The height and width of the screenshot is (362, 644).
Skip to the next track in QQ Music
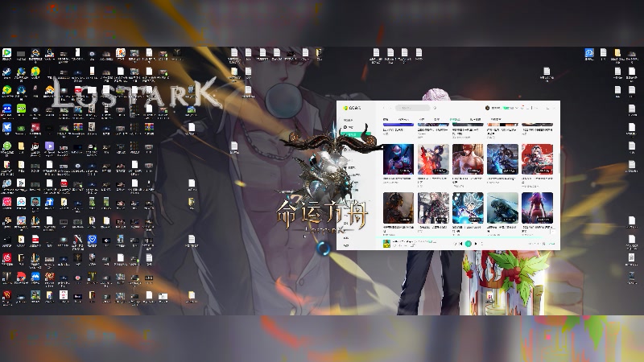click(476, 244)
